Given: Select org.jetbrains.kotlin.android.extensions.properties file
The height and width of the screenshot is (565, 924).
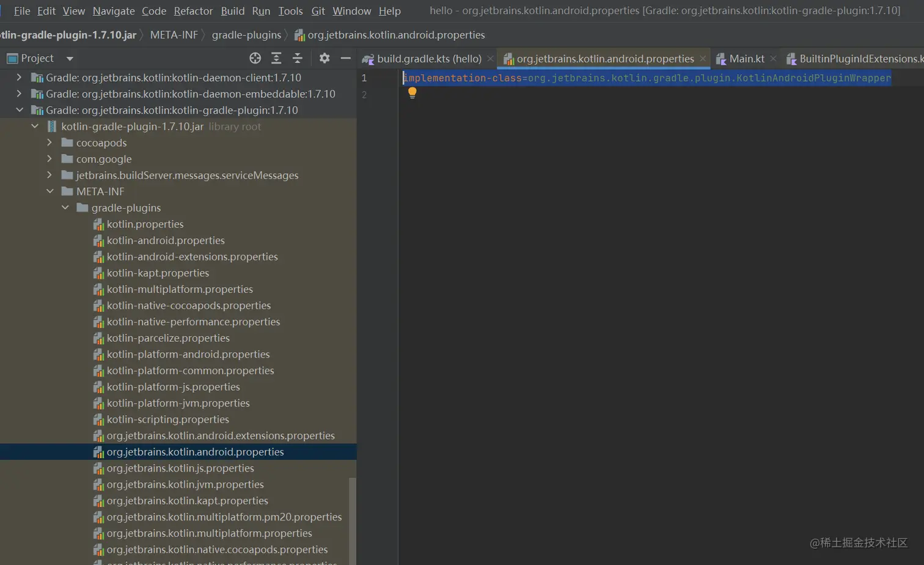Looking at the screenshot, I should click(221, 436).
